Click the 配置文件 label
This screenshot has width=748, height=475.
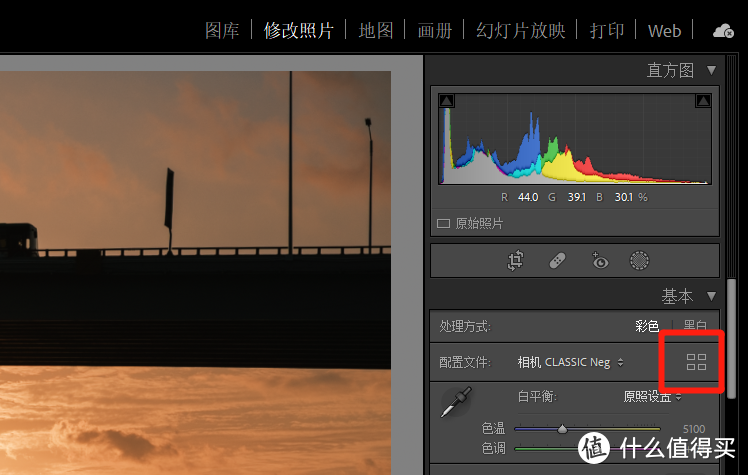point(465,362)
